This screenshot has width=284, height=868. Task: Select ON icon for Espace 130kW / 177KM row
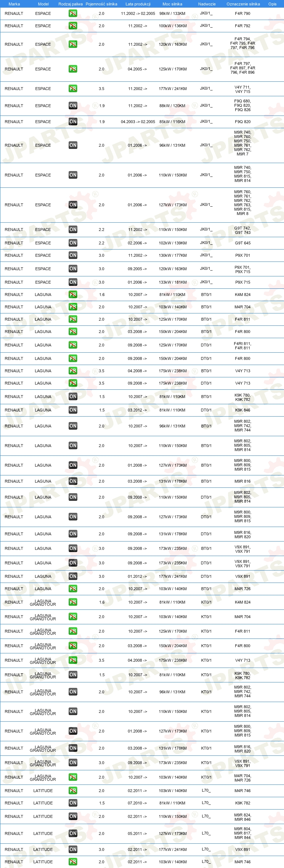(73, 255)
